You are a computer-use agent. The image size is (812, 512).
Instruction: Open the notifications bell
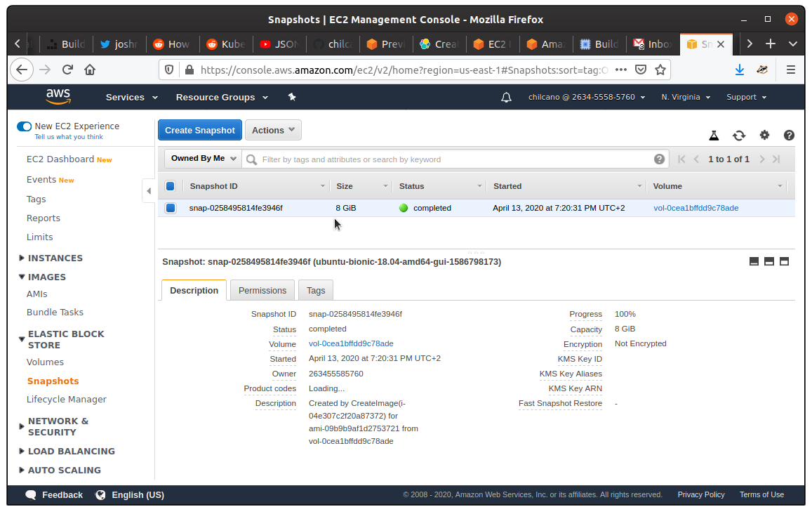(x=506, y=98)
